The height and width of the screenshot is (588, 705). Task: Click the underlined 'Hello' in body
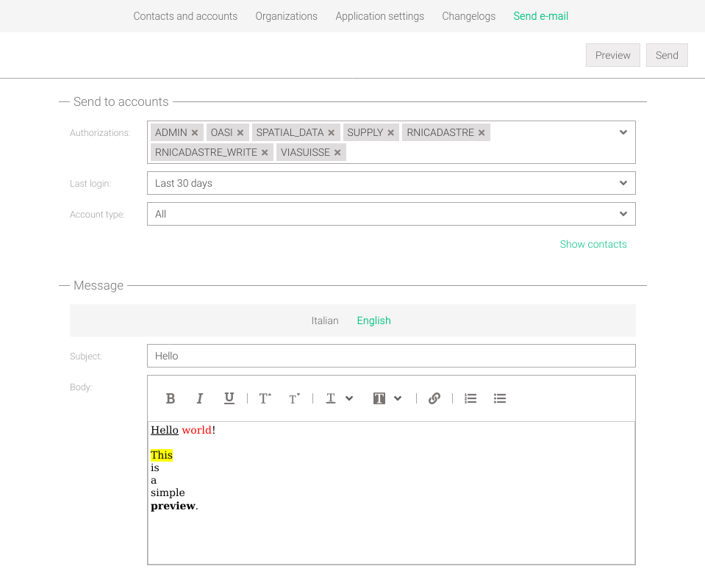(x=165, y=430)
